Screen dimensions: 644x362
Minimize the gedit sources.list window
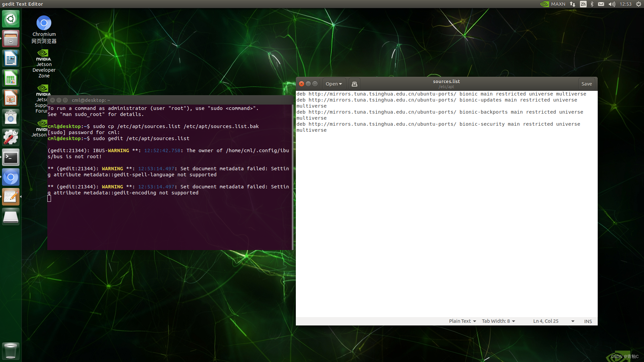click(x=308, y=84)
